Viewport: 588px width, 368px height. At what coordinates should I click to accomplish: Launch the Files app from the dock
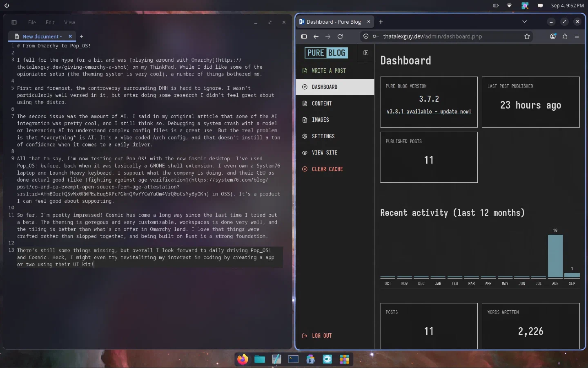260,359
